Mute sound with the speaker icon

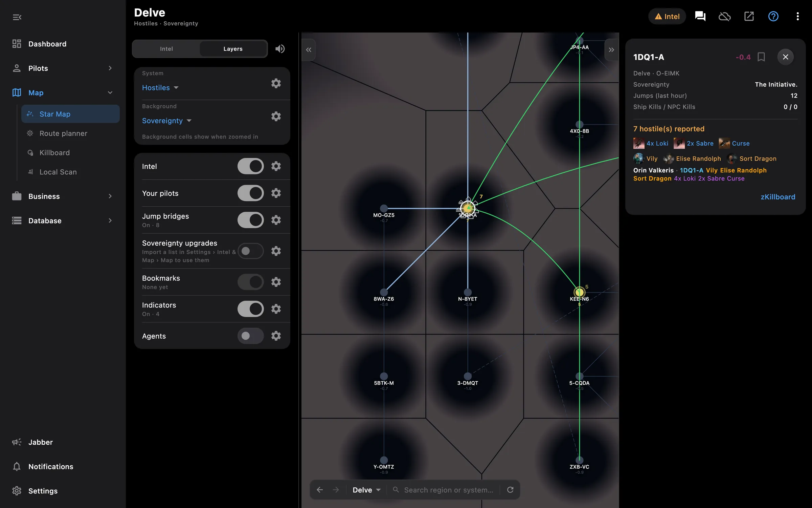280,49
